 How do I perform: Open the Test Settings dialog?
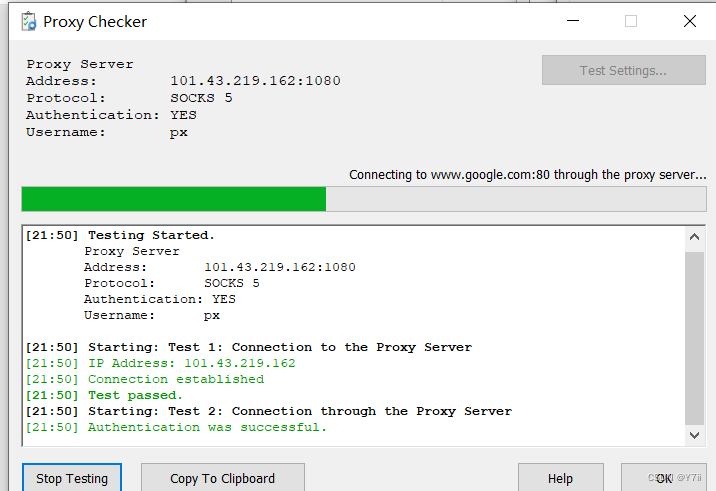point(624,70)
